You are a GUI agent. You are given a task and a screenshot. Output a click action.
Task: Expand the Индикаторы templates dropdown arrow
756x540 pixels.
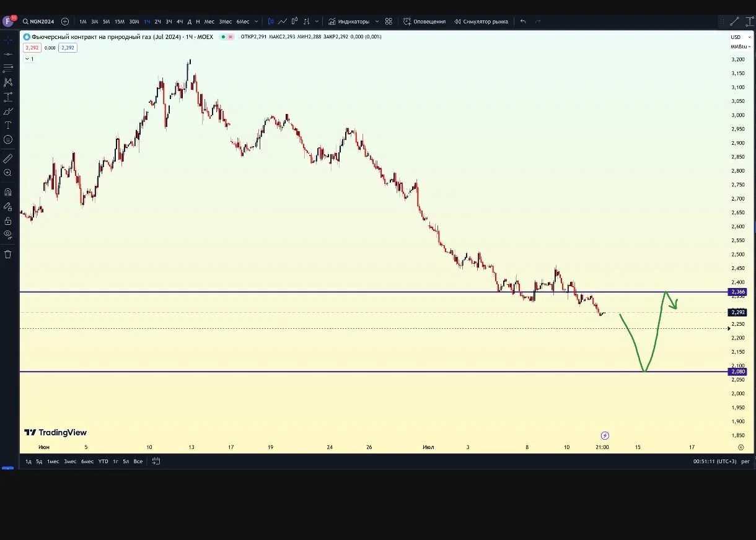coord(377,22)
